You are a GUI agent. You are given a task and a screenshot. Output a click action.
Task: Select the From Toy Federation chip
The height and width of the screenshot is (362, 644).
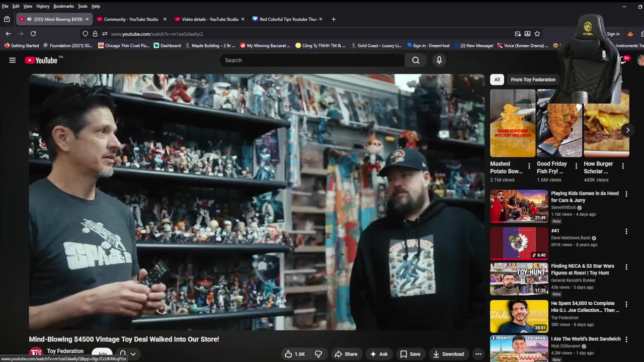[x=533, y=79]
